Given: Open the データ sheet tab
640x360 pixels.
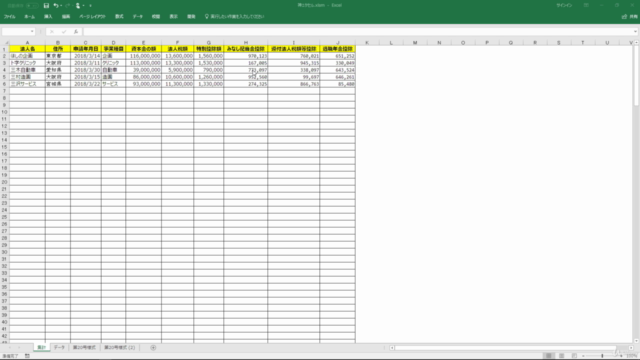Looking at the screenshot, I should pos(59,347).
